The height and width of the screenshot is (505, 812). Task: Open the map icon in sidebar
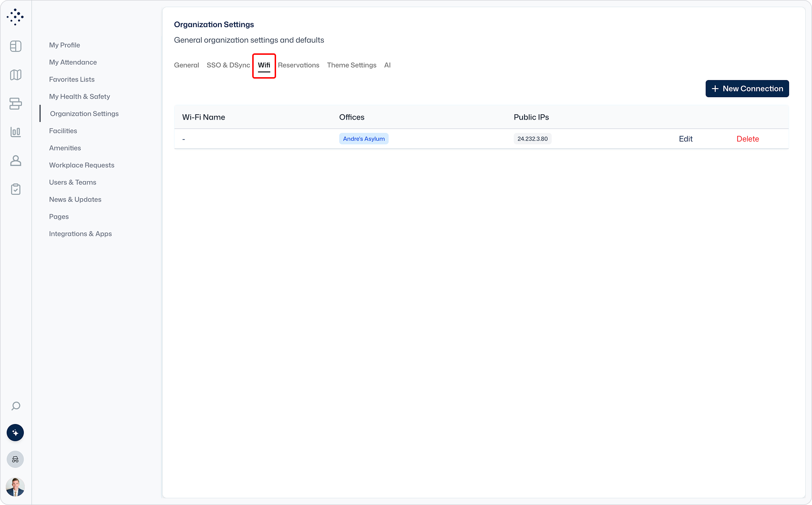[x=16, y=75]
